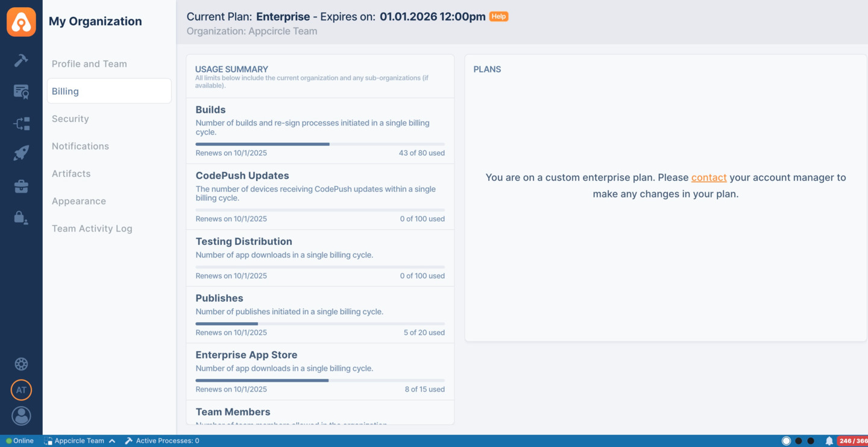Click the Builds usage progress bar
The height and width of the screenshot is (447, 868).
click(320, 144)
